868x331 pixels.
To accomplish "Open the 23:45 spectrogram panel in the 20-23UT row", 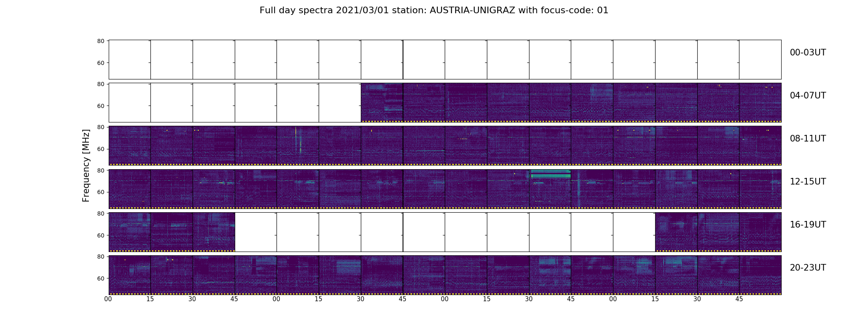I will click(760, 275).
